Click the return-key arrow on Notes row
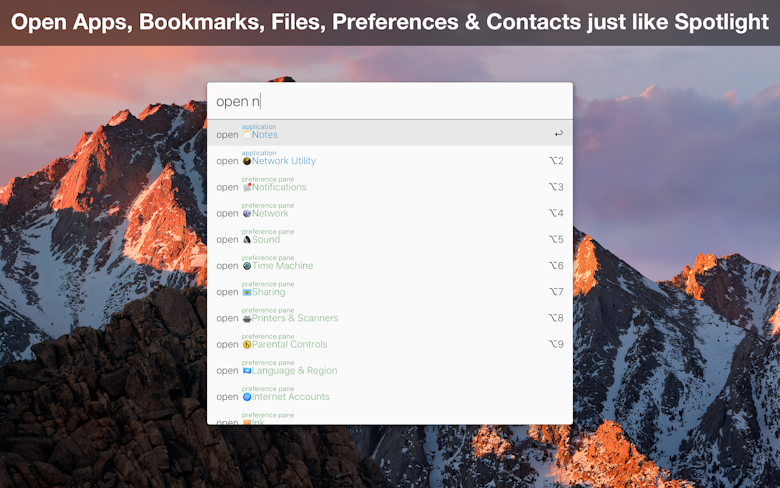The width and height of the screenshot is (780, 488). coord(559,133)
